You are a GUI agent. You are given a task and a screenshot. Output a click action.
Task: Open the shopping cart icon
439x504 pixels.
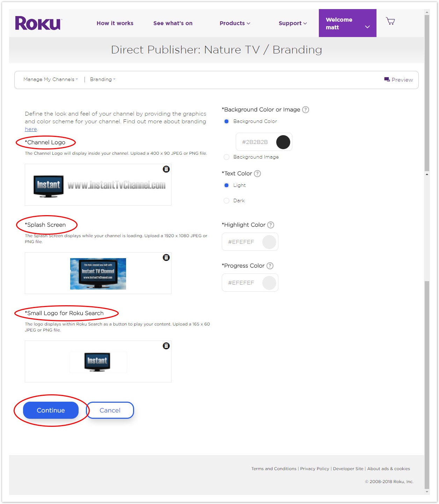tap(390, 21)
